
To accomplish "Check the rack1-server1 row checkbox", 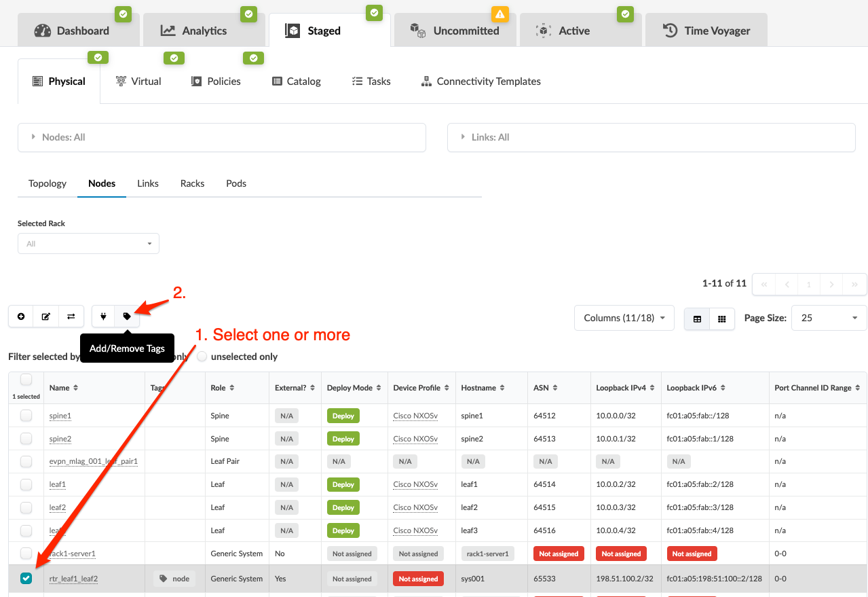I will (x=26, y=554).
